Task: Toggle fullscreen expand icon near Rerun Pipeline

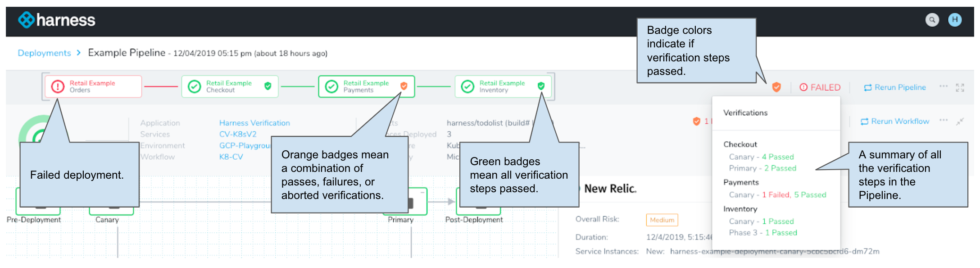Action: click(x=960, y=88)
